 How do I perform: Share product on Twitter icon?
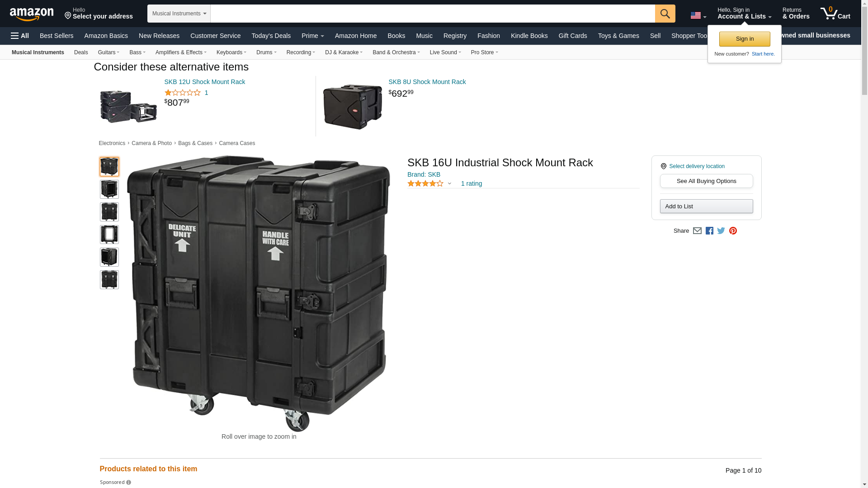point(721,231)
